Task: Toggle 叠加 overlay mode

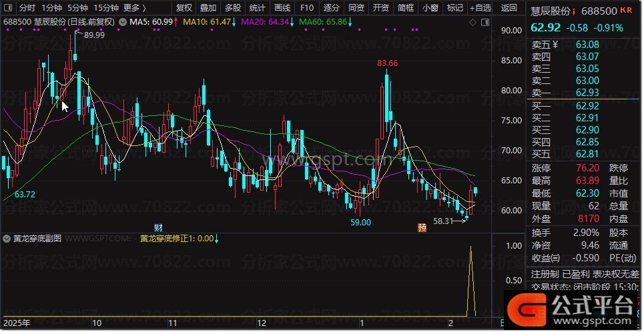Action: click(208, 8)
